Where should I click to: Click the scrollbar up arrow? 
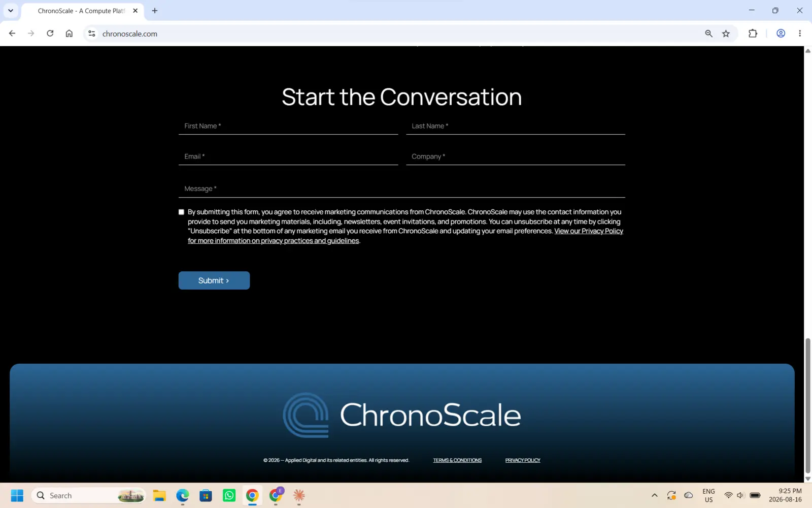click(808, 51)
